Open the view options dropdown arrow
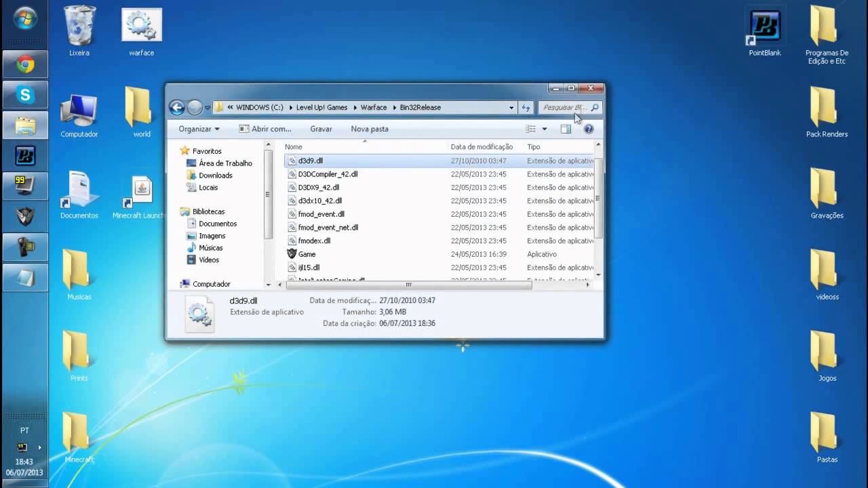This screenshot has width=868, height=488. pyautogui.click(x=544, y=129)
